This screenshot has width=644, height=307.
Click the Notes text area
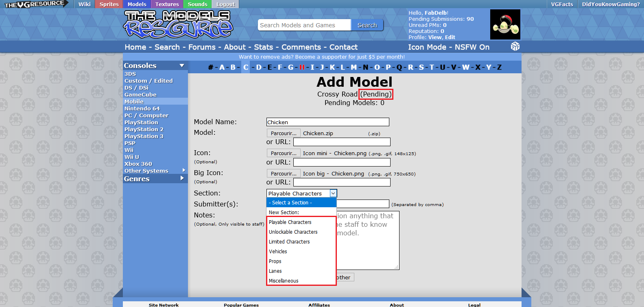click(x=368, y=240)
